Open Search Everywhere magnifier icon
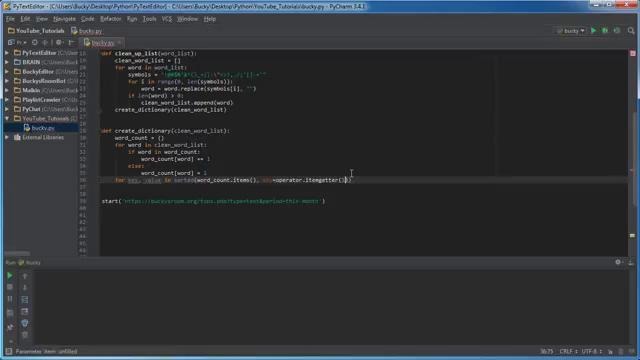640x360 pixels. pos(631,31)
